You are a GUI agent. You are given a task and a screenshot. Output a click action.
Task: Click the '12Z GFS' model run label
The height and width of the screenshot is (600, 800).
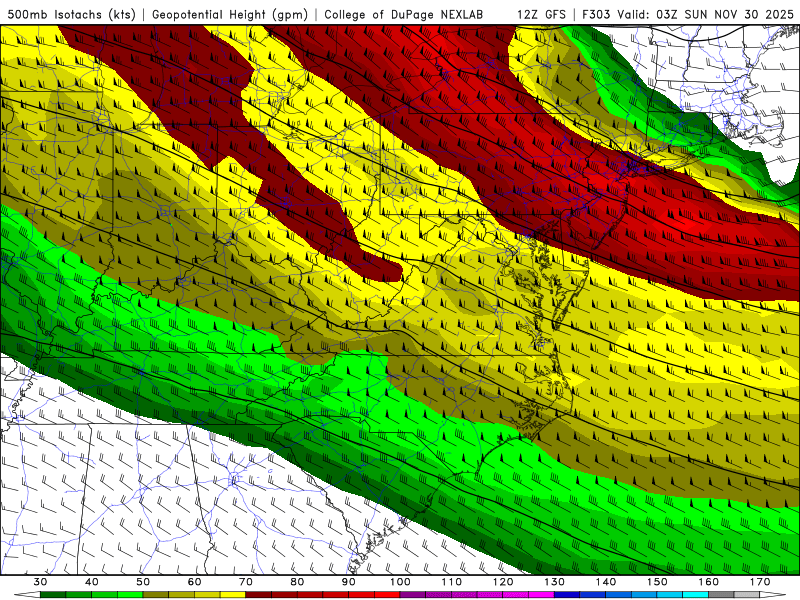tap(541, 14)
